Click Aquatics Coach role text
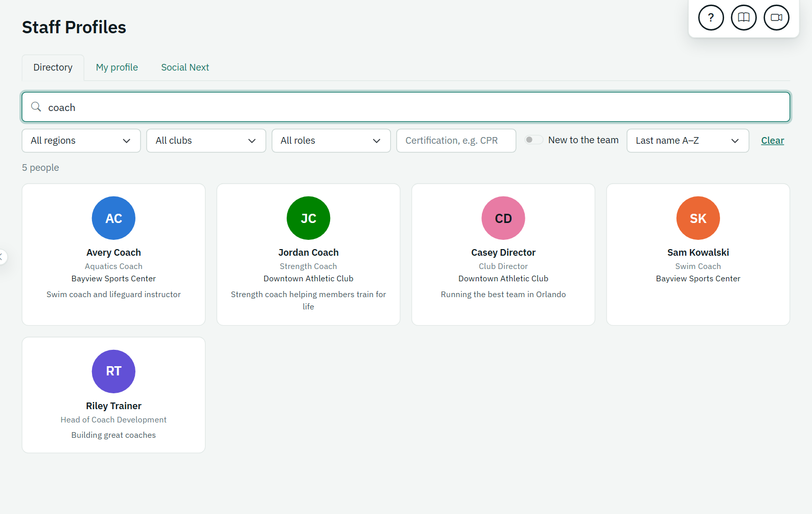This screenshot has height=514, width=812. tap(113, 266)
